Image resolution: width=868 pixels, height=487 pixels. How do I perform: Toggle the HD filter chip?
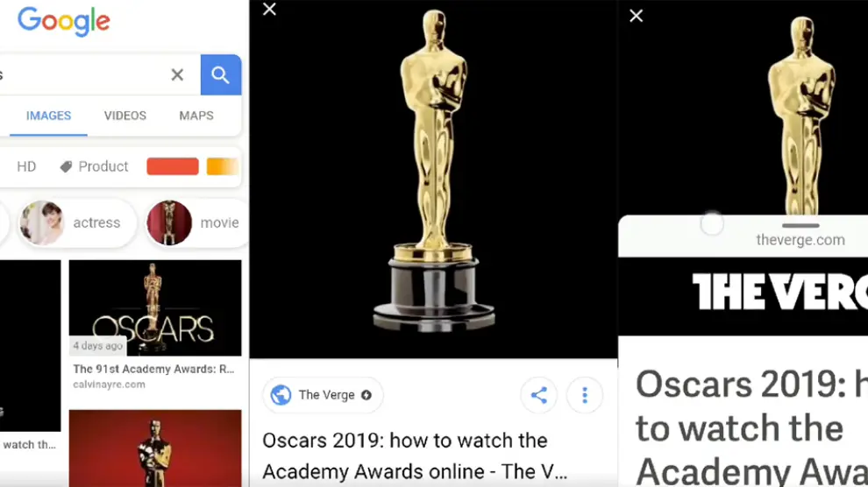26,166
